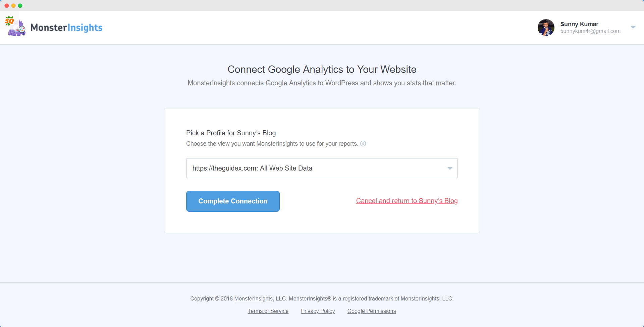Open the theguidex.com profile selection dropdown
The width and height of the screenshot is (644, 327).
tap(315, 168)
